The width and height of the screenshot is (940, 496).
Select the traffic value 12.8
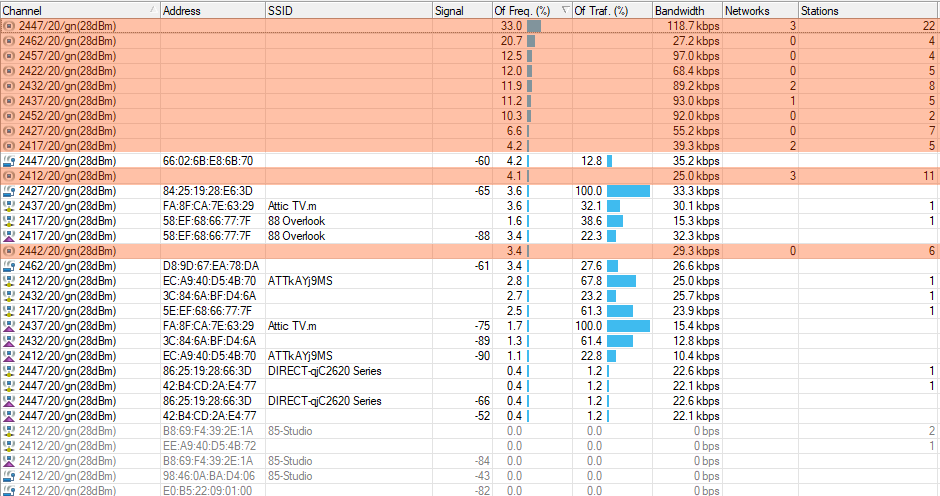tap(591, 161)
